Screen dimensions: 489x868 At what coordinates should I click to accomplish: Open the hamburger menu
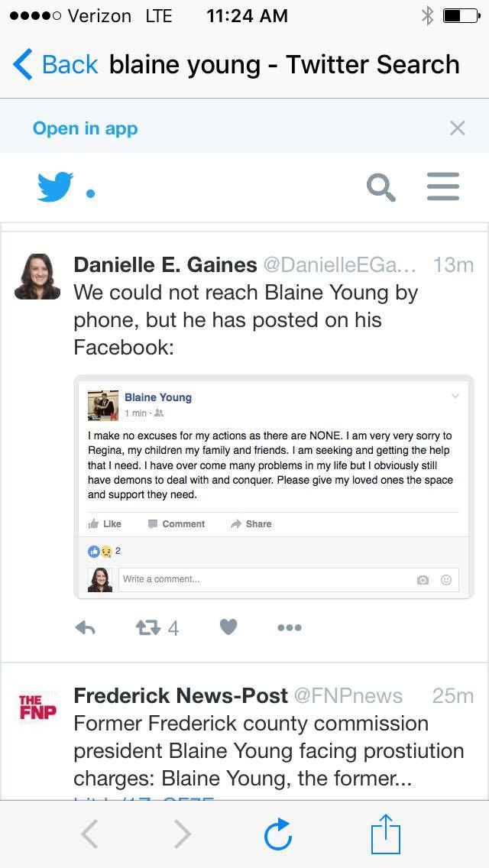[443, 186]
